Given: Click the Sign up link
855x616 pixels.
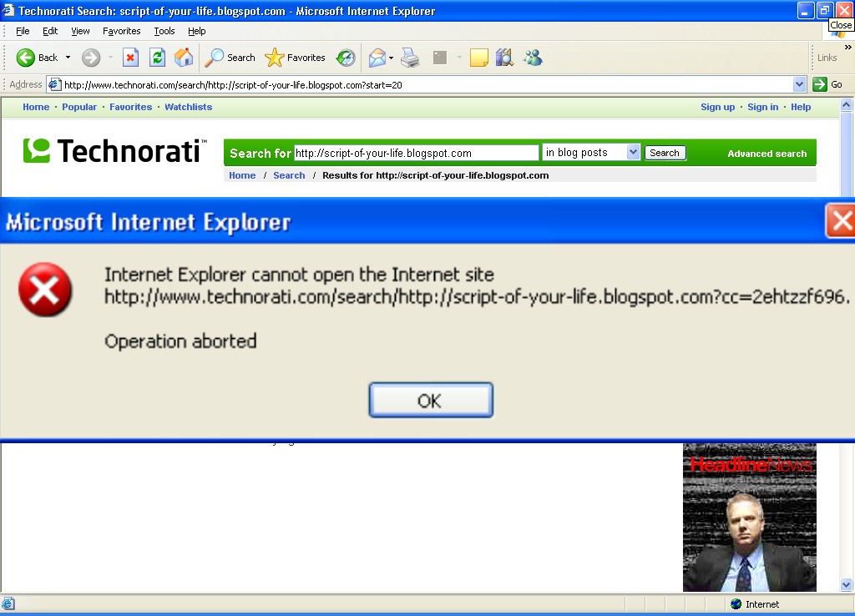Looking at the screenshot, I should tap(717, 107).
